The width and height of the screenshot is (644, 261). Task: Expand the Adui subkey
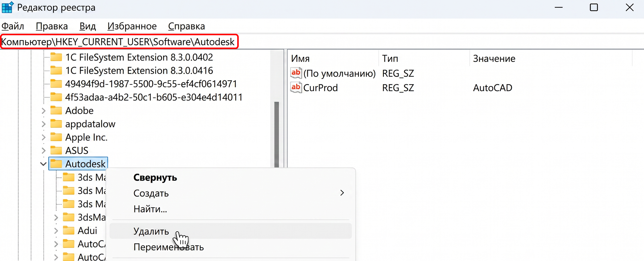tap(56, 231)
